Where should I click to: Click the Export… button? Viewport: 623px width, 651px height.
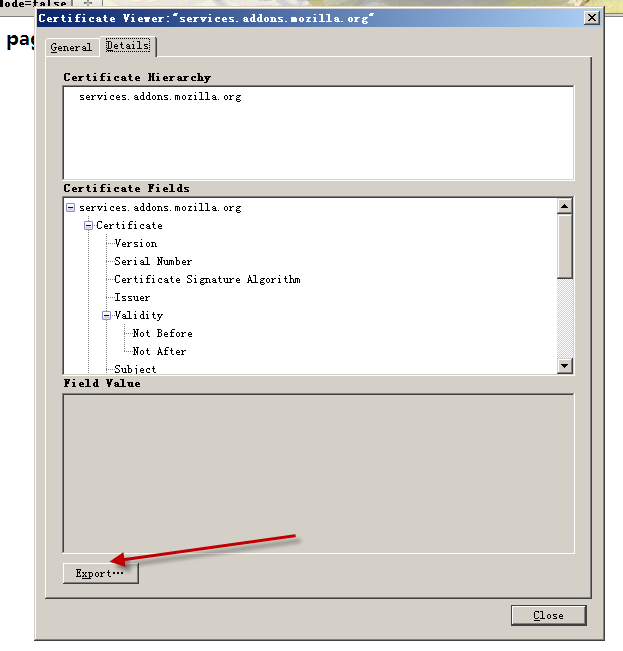100,573
